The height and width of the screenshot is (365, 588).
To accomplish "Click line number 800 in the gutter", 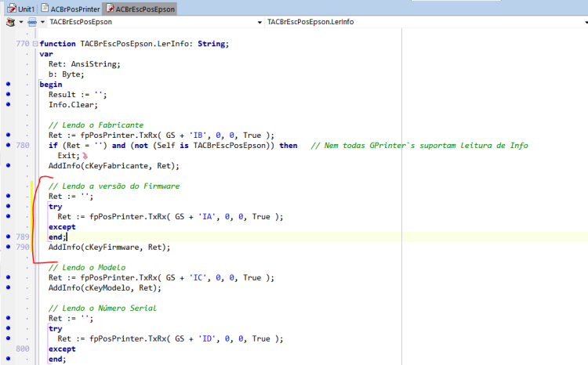I will point(23,349).
